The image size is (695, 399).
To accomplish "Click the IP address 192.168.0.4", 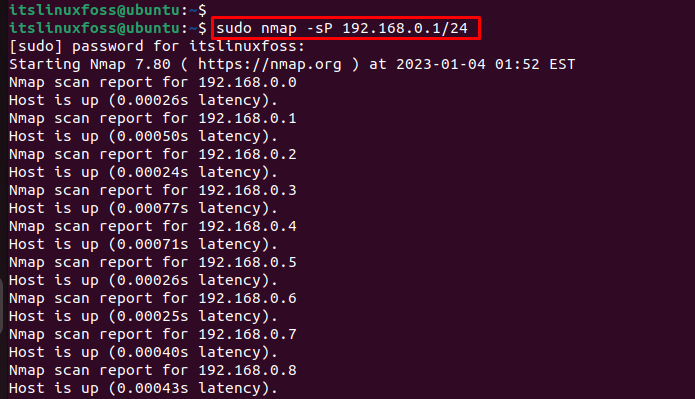I will click(x=247, y=226).
